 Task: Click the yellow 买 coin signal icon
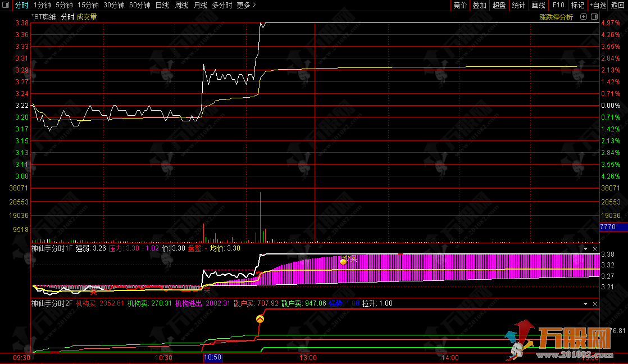pos(343,260)
